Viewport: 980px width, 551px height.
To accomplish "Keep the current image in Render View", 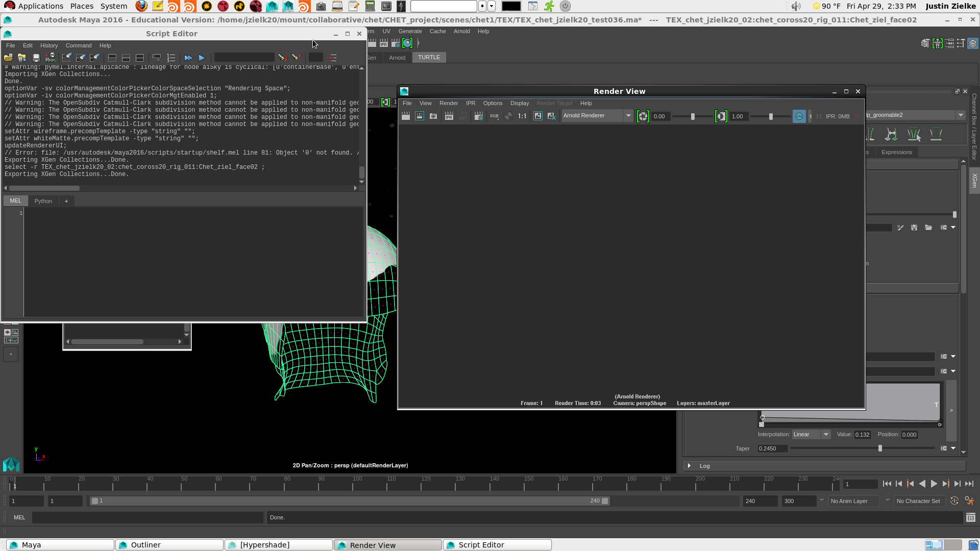I will [538, 116].
